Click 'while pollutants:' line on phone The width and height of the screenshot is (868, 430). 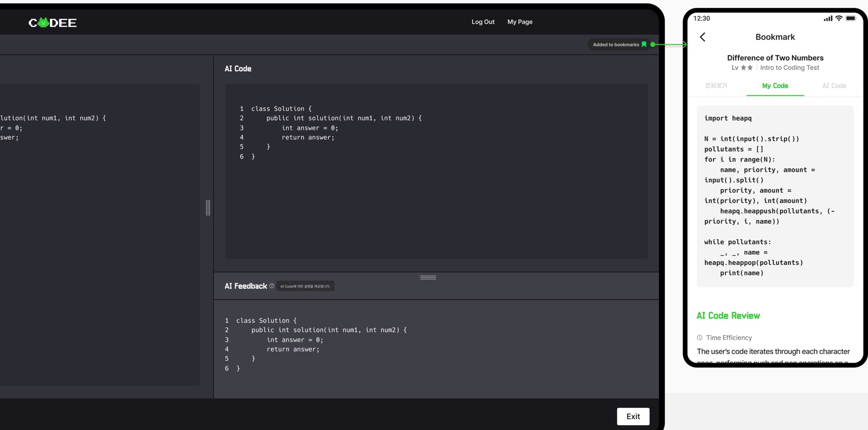(737, 242)
